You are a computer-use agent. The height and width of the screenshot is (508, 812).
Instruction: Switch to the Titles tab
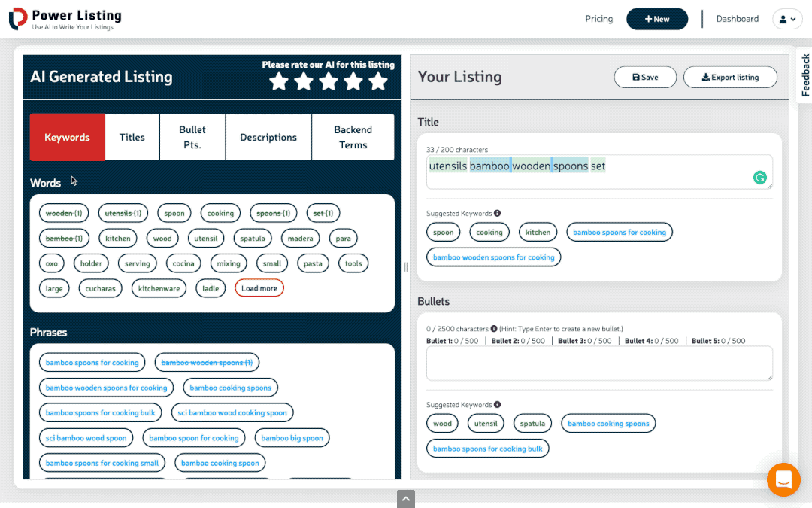click(x=132, y=137)
